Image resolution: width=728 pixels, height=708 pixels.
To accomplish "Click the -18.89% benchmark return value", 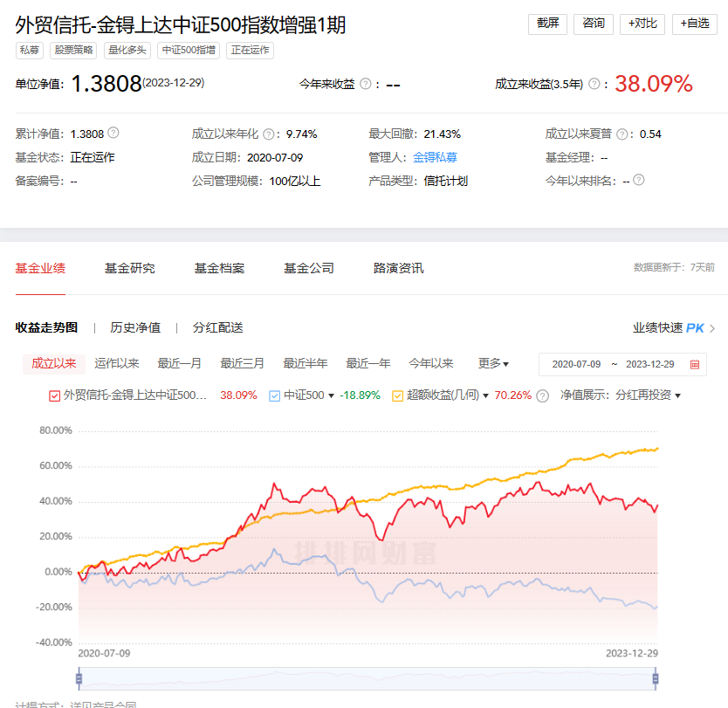I will [x=360, y=395].
